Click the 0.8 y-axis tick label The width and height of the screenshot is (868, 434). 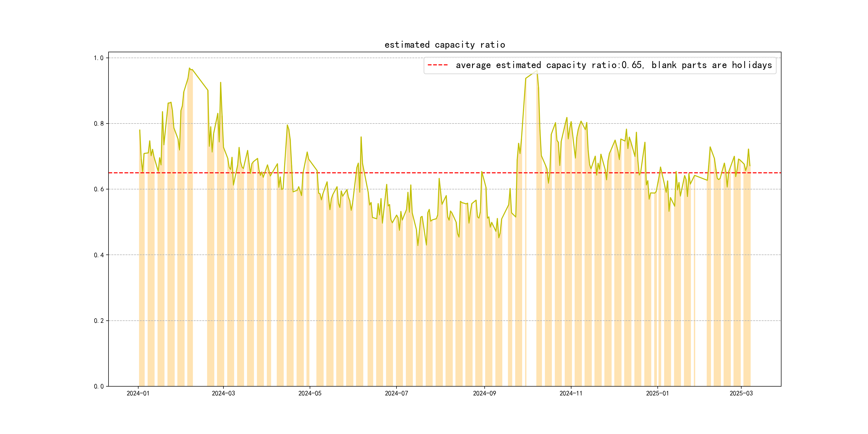point(98,124)
